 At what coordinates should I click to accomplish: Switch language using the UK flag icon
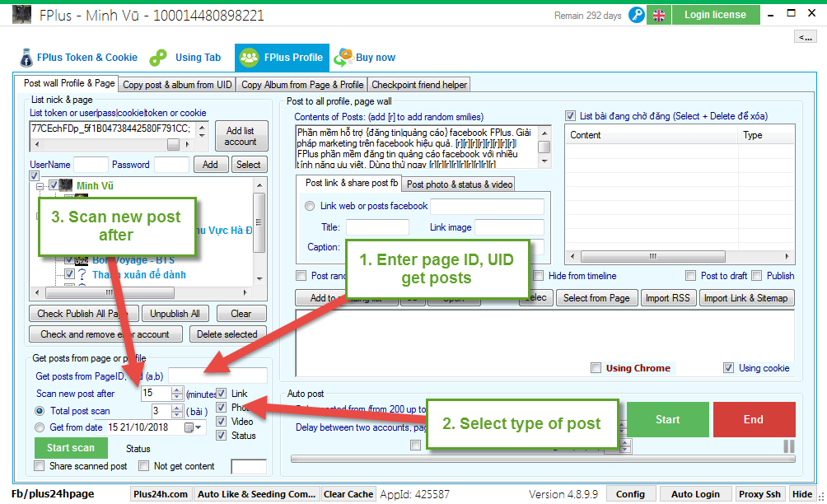[659, 15]
